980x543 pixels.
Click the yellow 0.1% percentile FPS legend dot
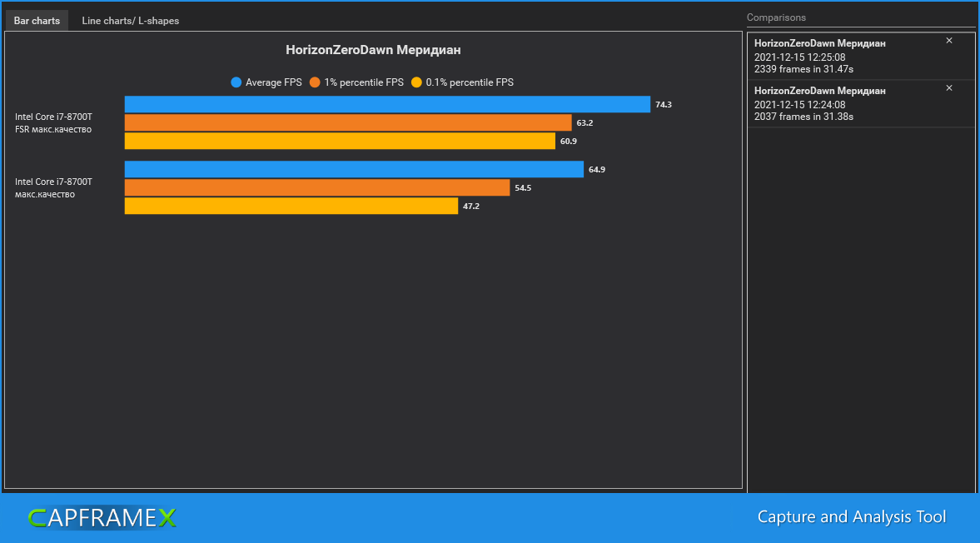coord(416,82)
